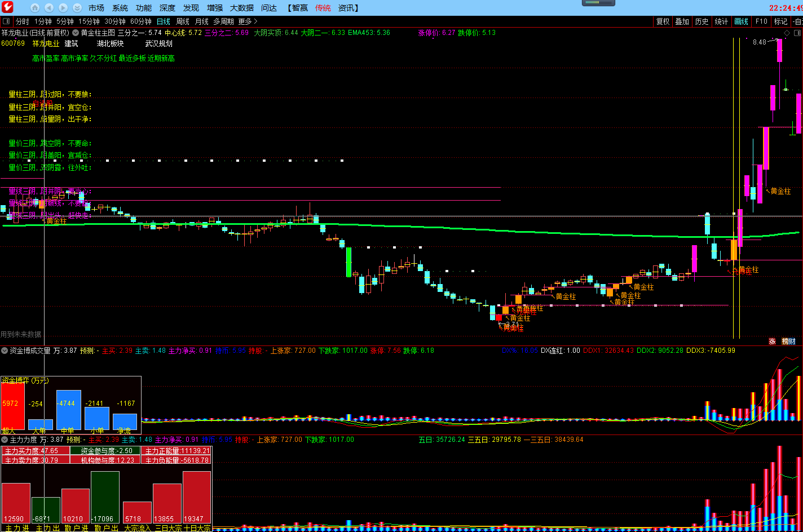
Task: Click the 主力买力度 value cell
Action: tap(36, 451)
